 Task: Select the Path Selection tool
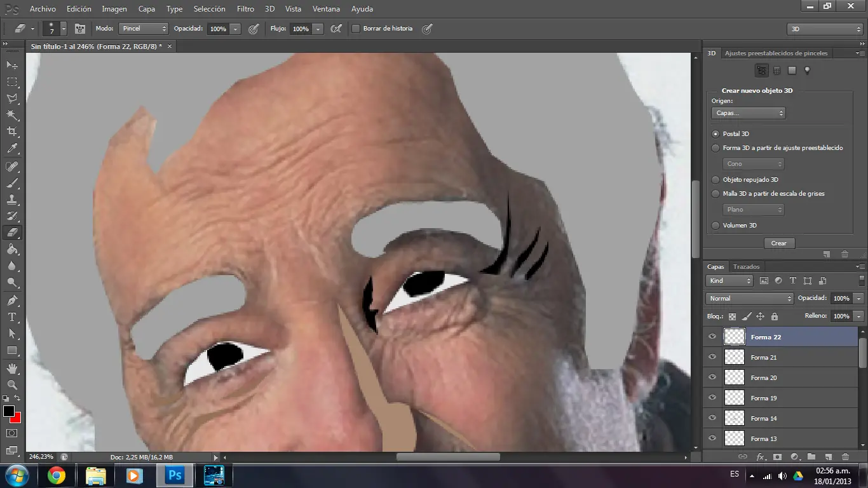point(12,334)
